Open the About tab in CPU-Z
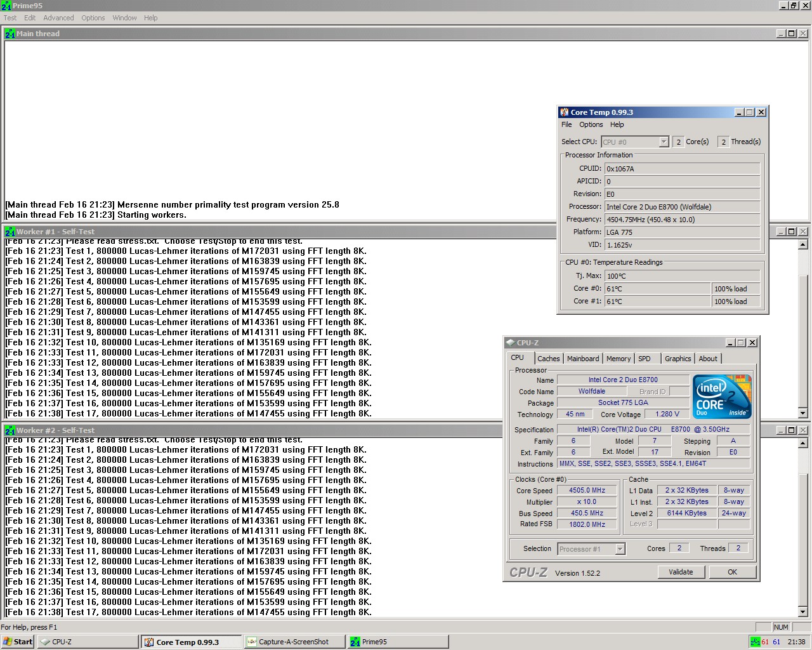This screenshot has height=650, width=812. [708, 359]
